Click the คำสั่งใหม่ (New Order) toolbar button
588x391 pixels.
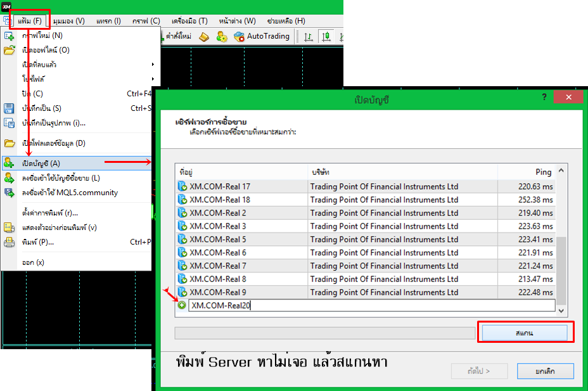coord(176,36)
